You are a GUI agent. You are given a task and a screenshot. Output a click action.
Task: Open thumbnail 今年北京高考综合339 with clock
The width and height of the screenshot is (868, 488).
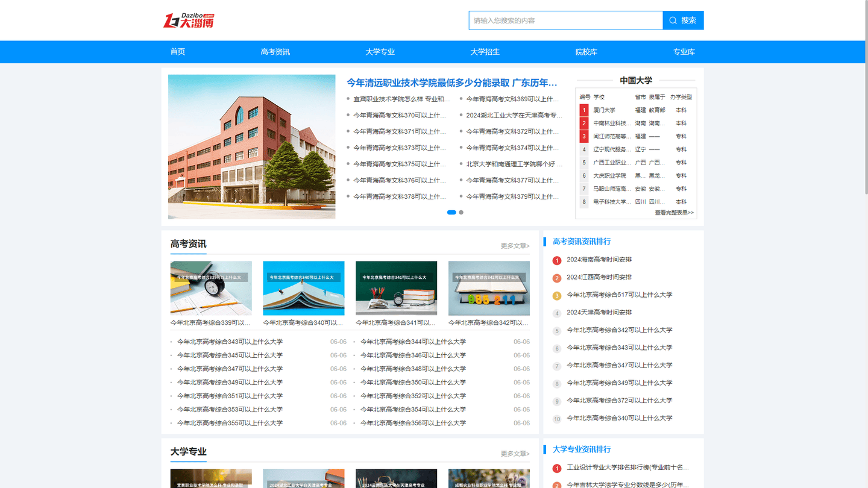coord(211,288)
